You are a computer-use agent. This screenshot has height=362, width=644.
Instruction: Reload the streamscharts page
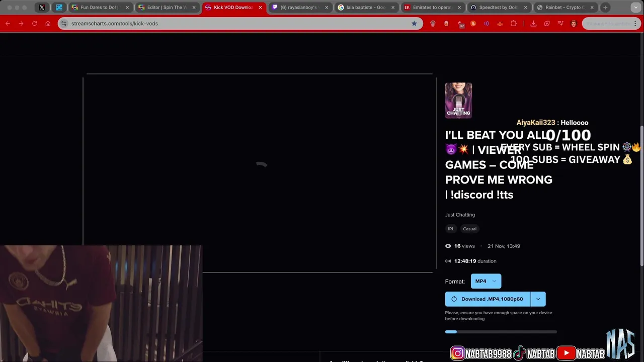click(x=34, y=24)
